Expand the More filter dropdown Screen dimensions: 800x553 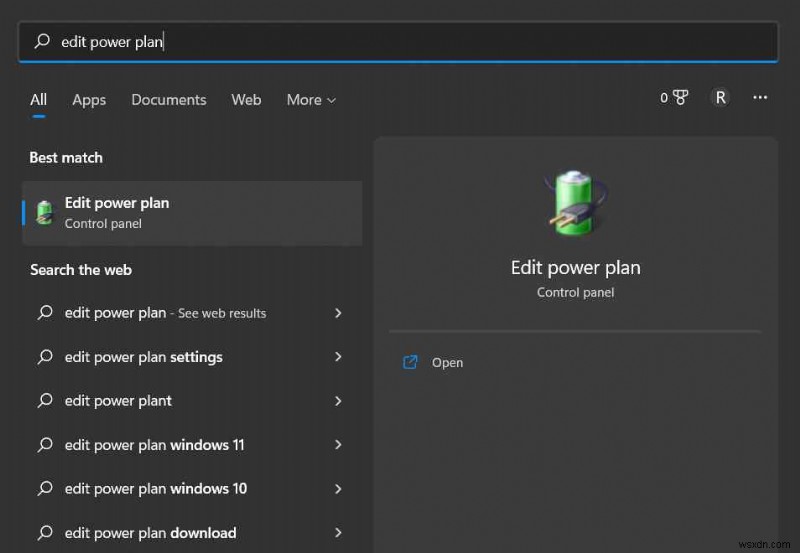pos(311,100)
